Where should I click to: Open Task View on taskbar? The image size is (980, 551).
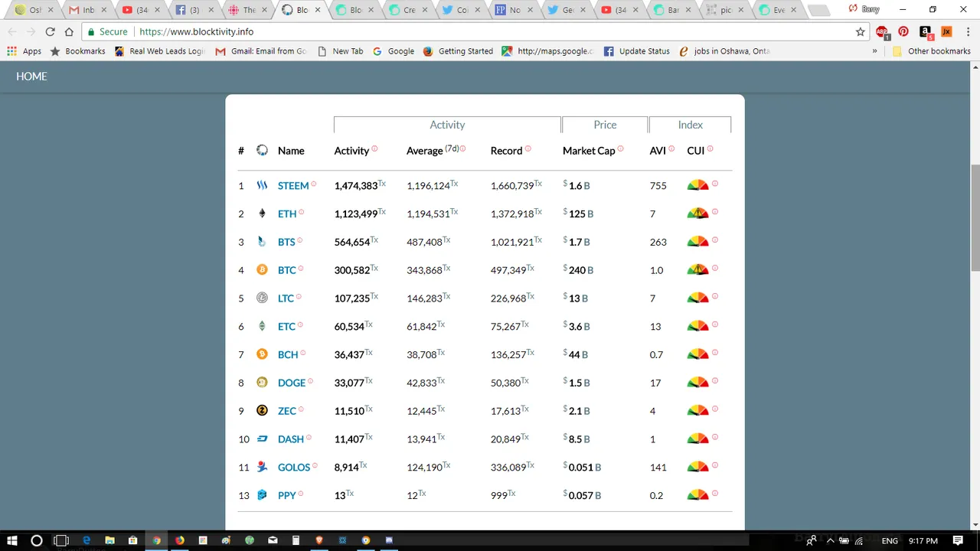point(61,540)
